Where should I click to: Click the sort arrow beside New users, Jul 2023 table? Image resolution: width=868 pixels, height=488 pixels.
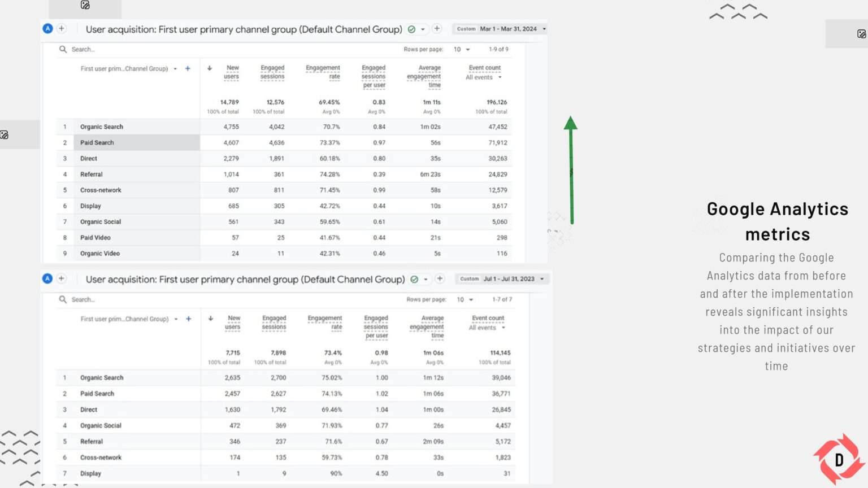[211, 319]
